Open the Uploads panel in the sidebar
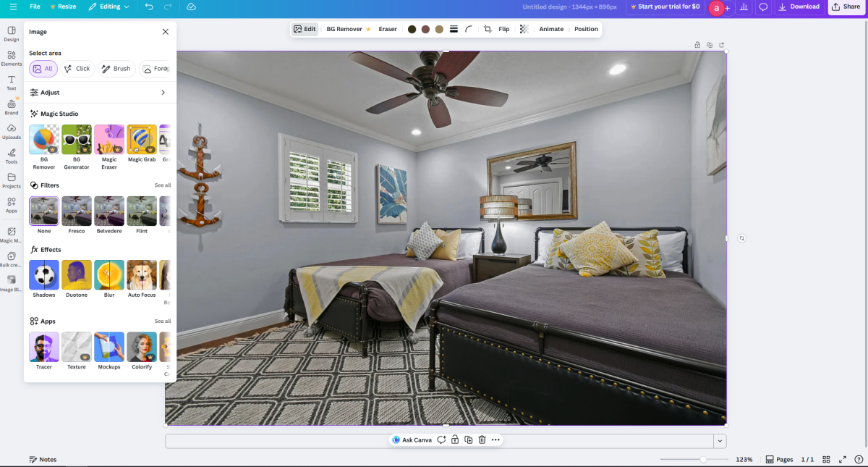Screen dimensions: 868x467 coord(11,132)
